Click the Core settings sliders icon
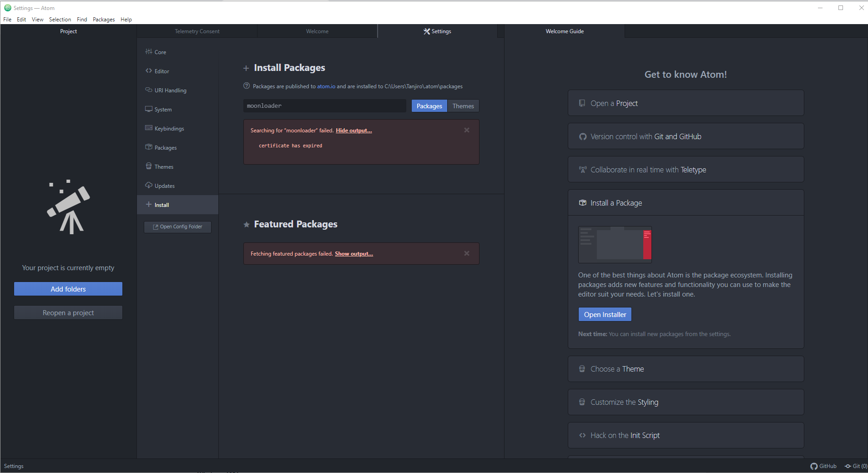The image size is (868, 473). (x=149, y=52)
